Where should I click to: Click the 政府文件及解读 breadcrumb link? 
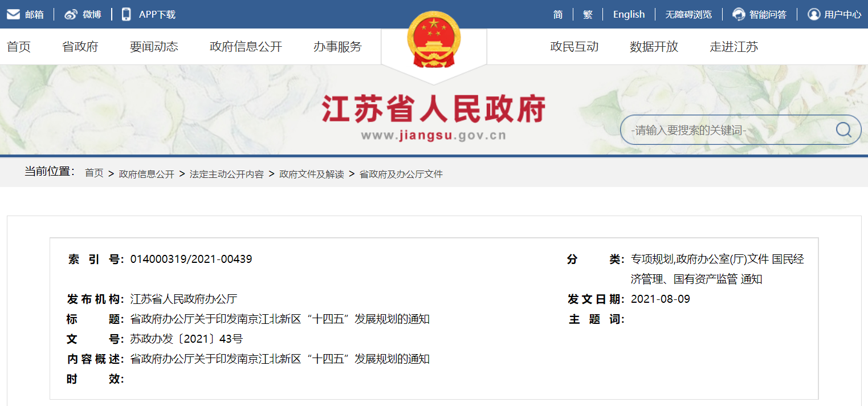point(311,174)
